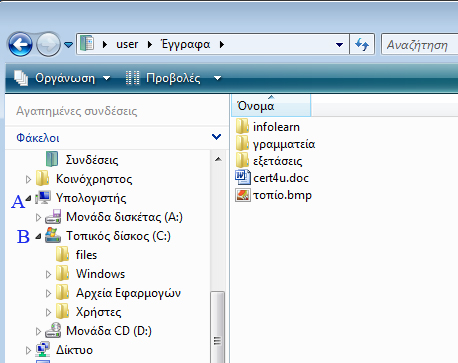Click Αγαπημένες συνδέσεις heading

[x=77, y=111]
